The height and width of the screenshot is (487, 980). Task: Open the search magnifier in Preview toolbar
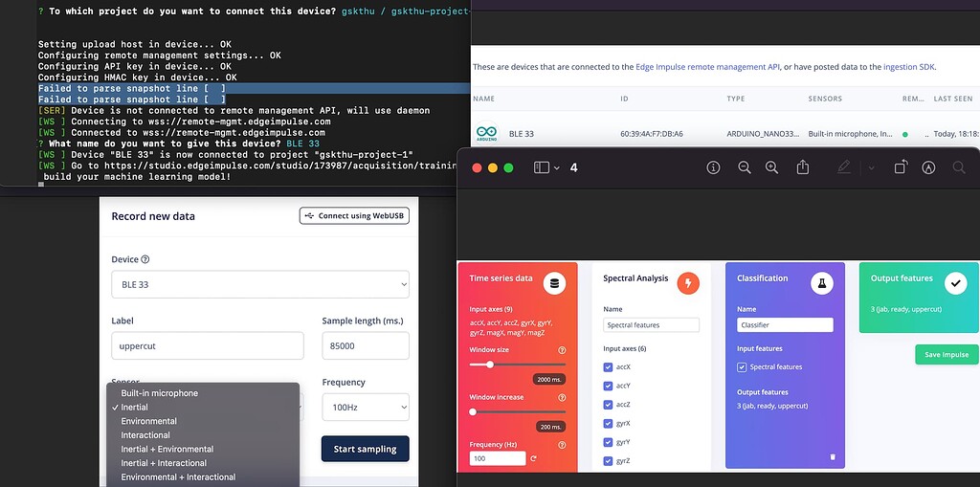(959, 167)
